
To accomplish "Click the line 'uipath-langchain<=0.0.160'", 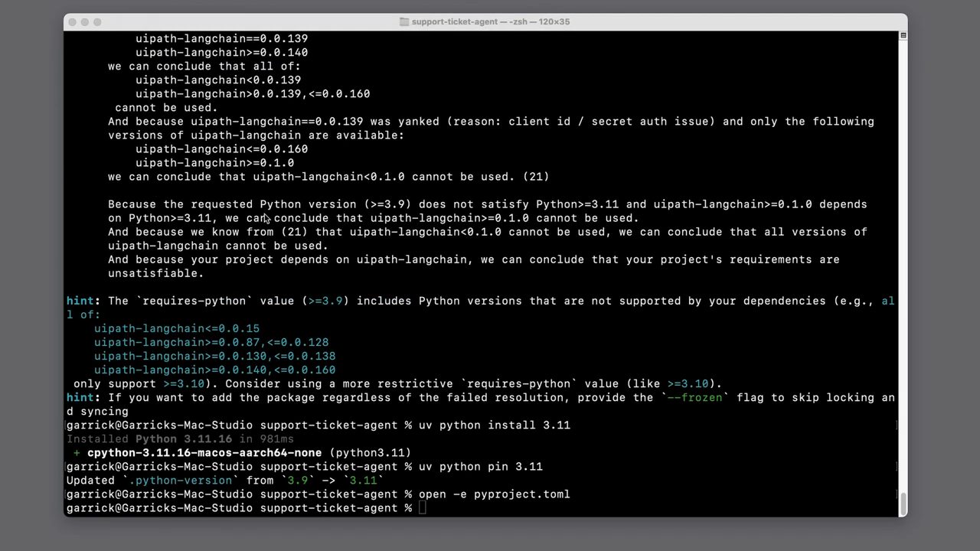I will [x=222, y=149].
